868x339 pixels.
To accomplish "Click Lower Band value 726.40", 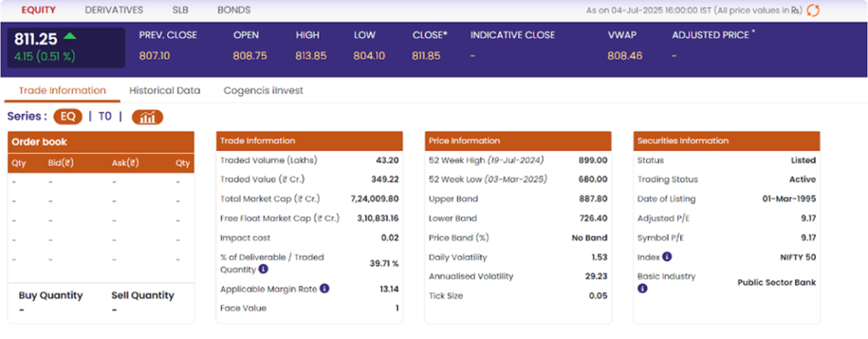I will click(593, 218).
